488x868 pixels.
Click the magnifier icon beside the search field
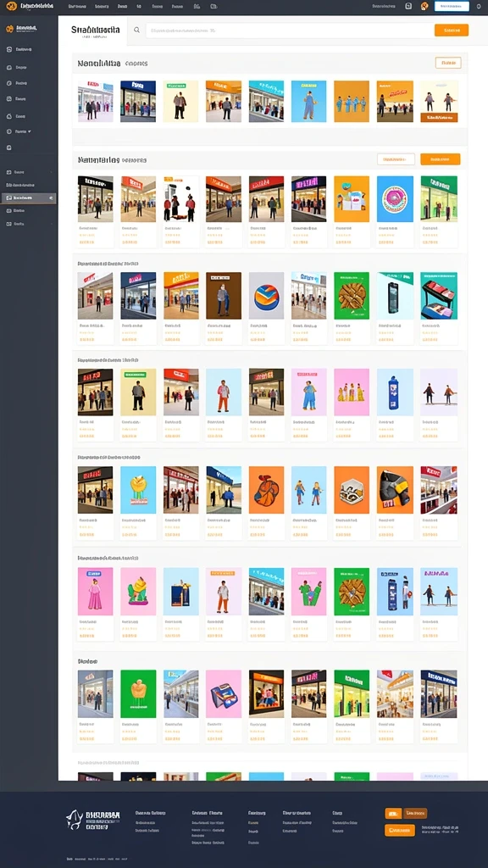click(x=136, y=30)
